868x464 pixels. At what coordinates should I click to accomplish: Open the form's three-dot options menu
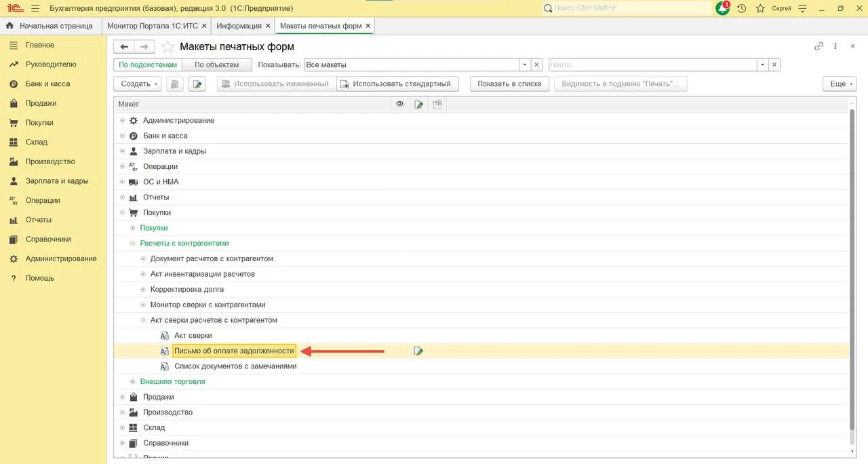(835, 46)
